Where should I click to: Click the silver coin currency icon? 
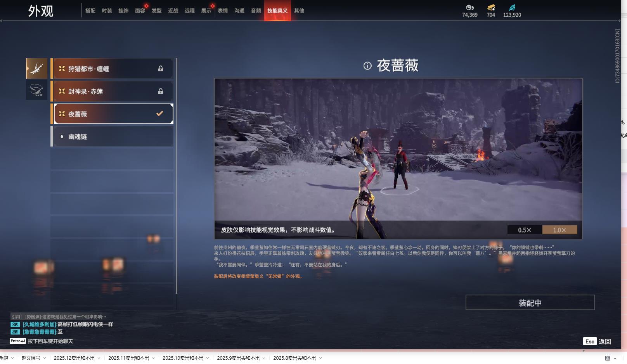pos(469,7)
